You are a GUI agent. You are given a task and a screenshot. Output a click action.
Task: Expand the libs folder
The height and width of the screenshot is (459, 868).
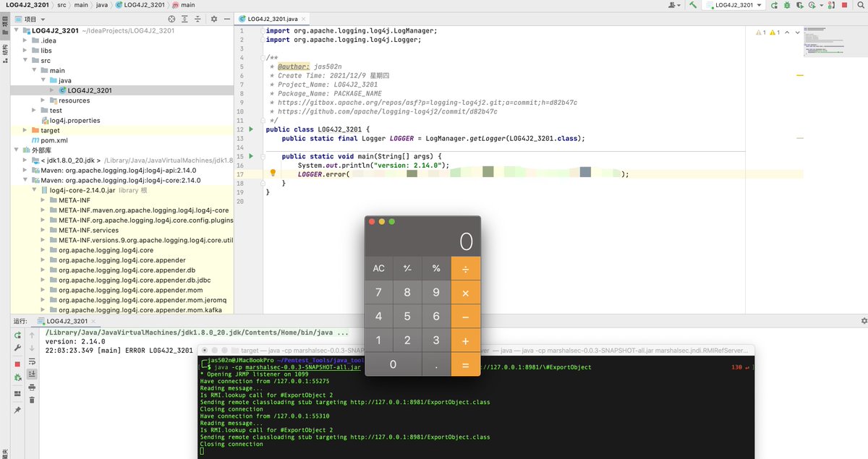25,51
